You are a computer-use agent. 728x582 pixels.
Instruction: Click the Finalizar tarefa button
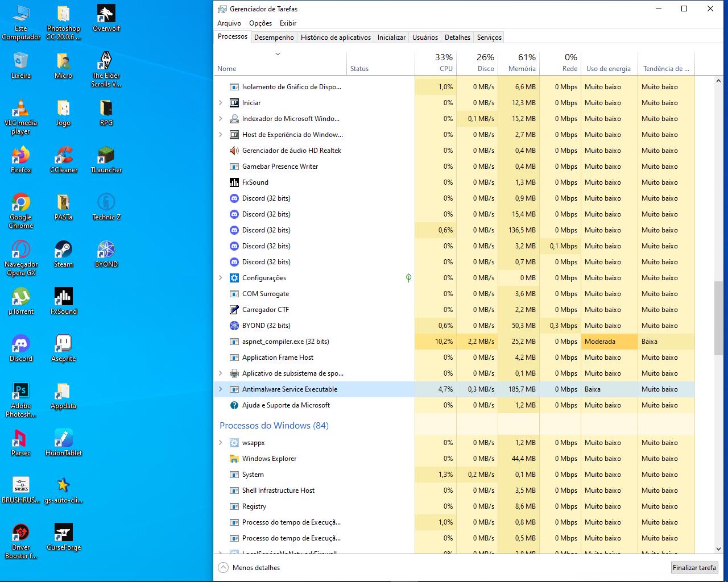(694, 567)
